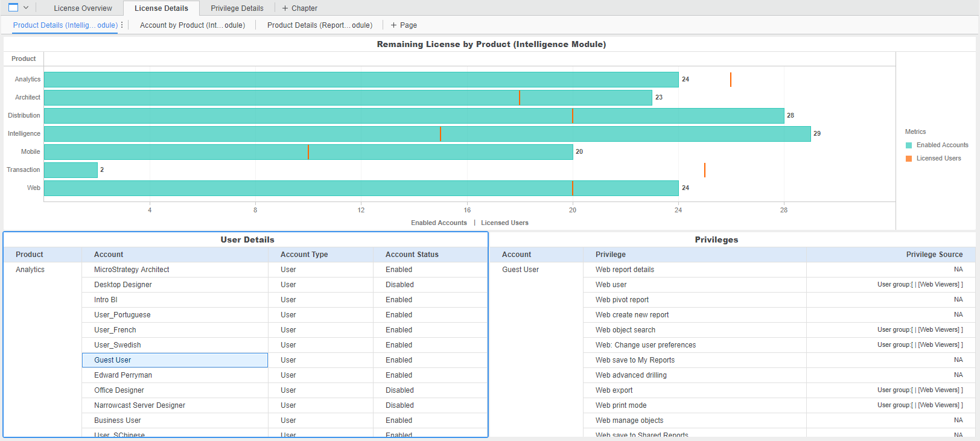Select Edward Perryman in User Details
This screenshot has height=441, width=980.
tap(123, 375)
